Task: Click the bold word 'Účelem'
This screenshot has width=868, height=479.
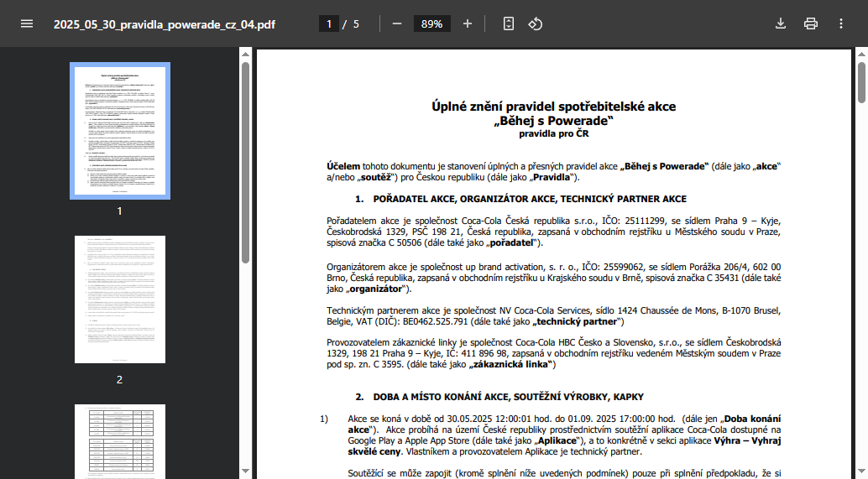Action: coord(343,166)
